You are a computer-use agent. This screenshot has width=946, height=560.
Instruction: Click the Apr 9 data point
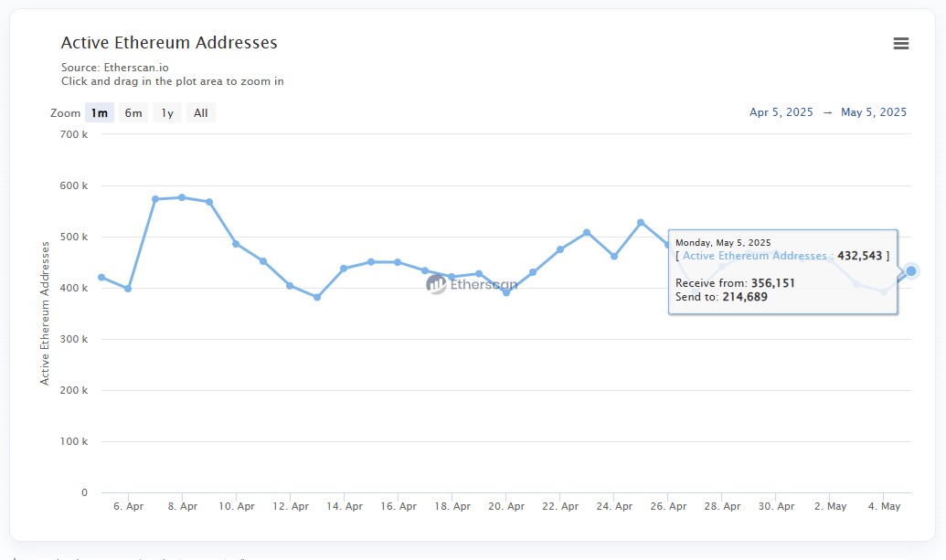tap(209, 202)
